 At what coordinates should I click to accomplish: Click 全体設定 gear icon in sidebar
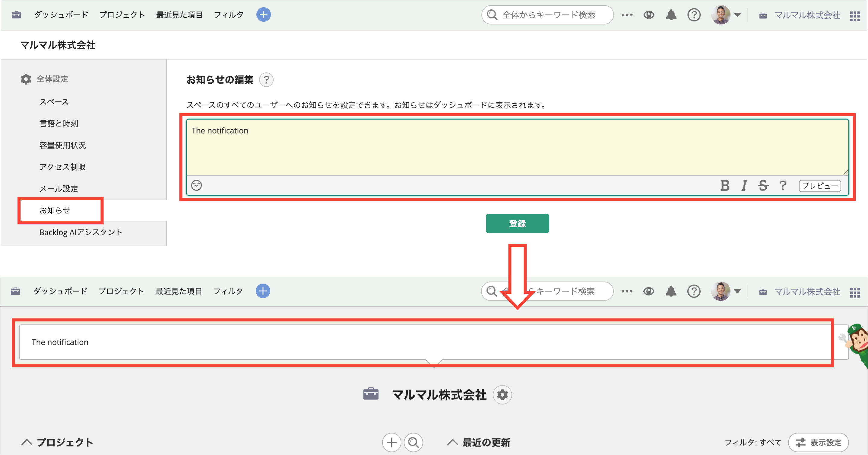click(26, 79)
